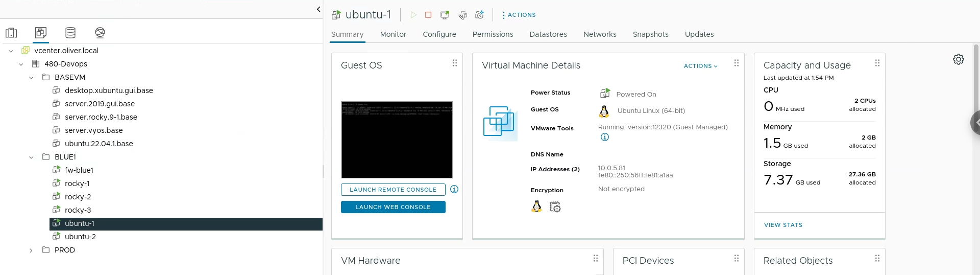The image size is (980, 275).
Task: Click the remote console info icon
Action: click(454, 189)
